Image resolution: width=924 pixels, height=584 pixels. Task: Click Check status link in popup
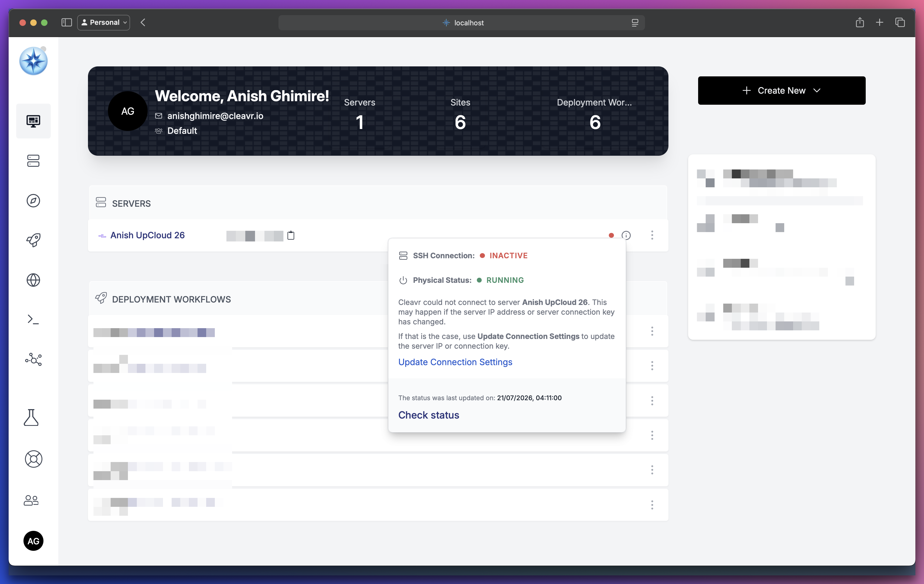coord(429,415)
